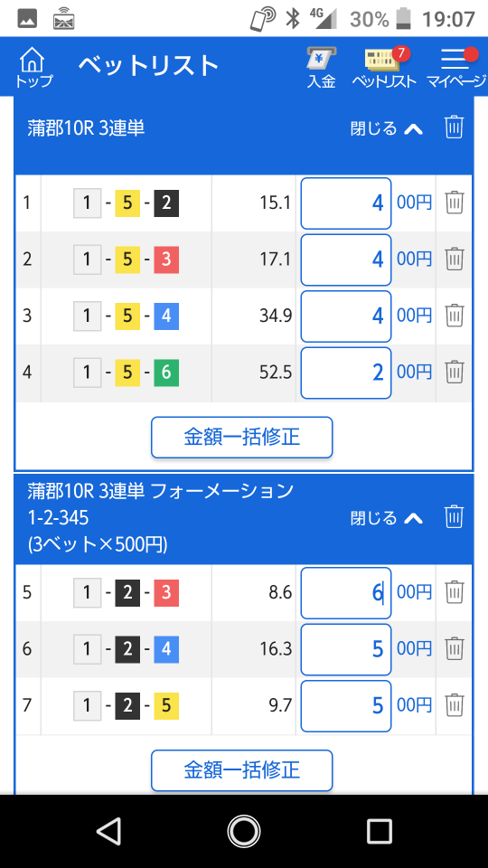Delete the フォーメーション 1-2-345 group
The width and height of the screenshot is (488, 868).
click(x=454, y=516)
